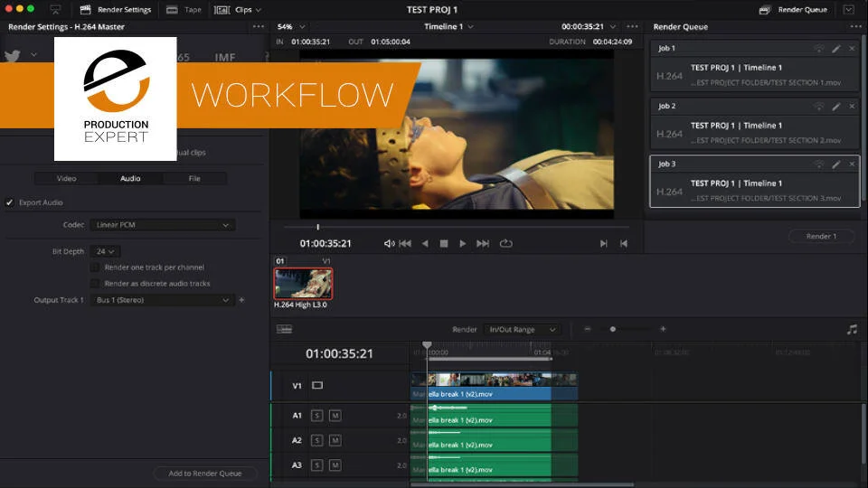
Task: Edit Job 2 with pencil icon
Action: coord(835,107)
